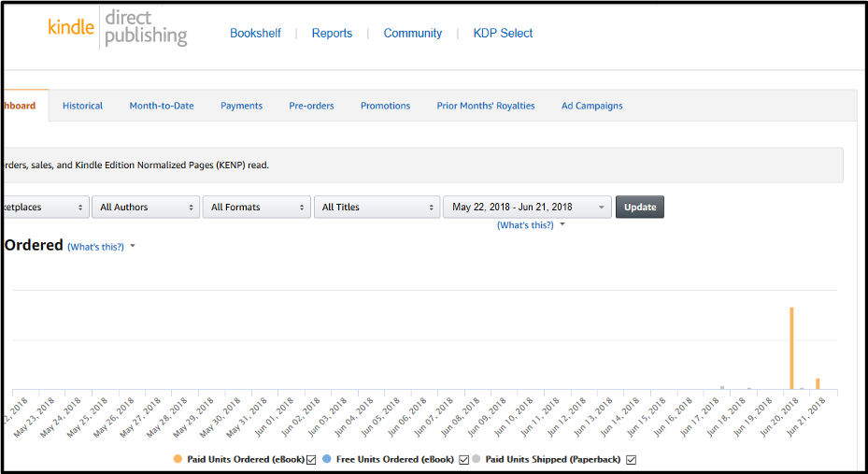868x474 pixels.
Task: Click the orange Paid Units Ordered legend dot
Action: click(178, 459)
